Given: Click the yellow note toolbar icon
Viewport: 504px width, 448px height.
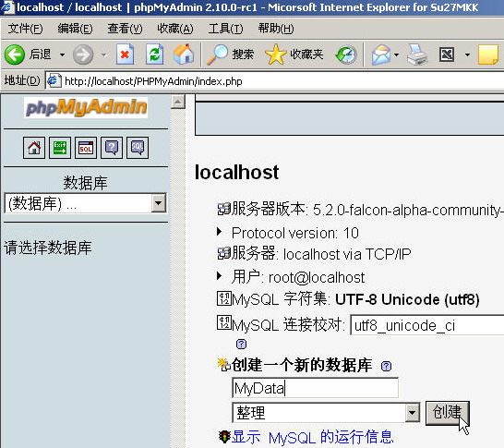Looking at the screenshot, I should [488, 54].
